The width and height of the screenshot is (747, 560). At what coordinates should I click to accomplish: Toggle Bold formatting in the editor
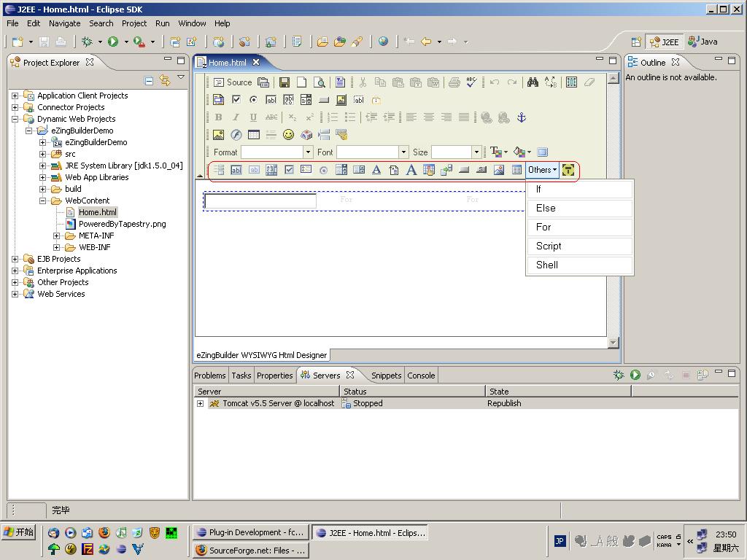tap(218, 117)
